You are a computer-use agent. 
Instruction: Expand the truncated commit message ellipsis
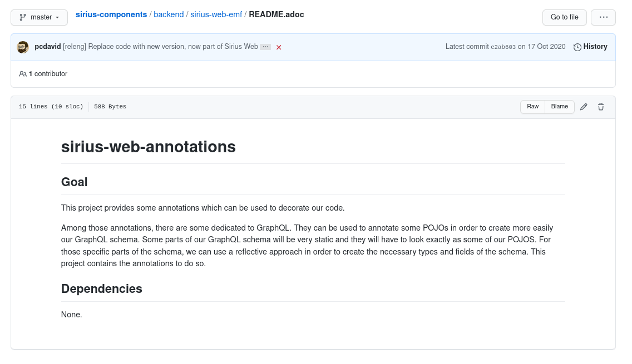point(265,47)
